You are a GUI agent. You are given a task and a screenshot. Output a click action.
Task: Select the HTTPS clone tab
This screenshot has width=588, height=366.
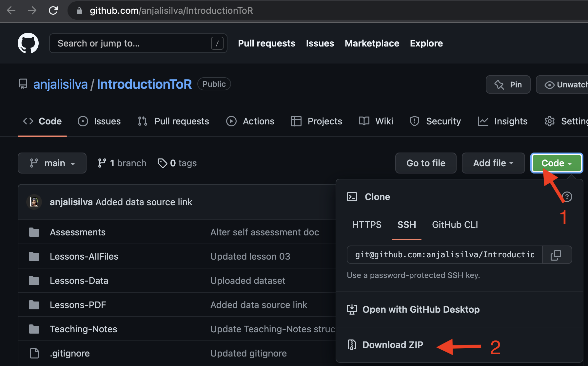367,225
